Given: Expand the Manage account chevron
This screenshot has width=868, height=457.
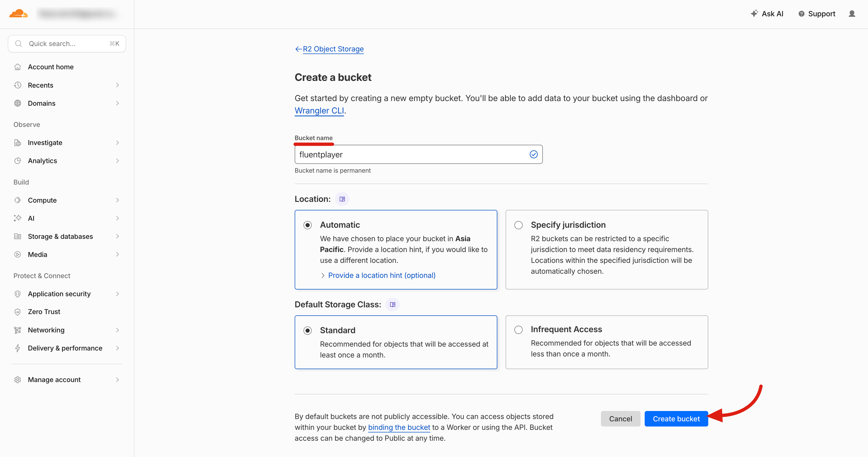Looking at the screenshot, I should click(x=117, y=380).
